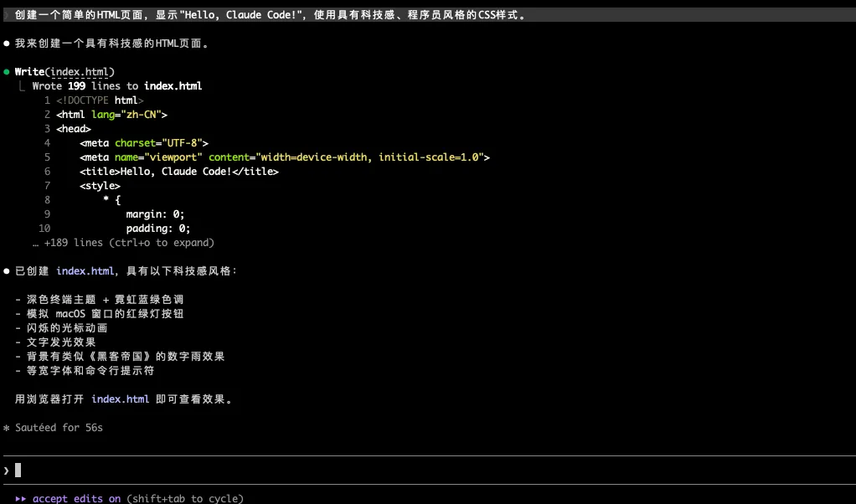
Task: Click the '<style>' code line
Action: point(100,186)
